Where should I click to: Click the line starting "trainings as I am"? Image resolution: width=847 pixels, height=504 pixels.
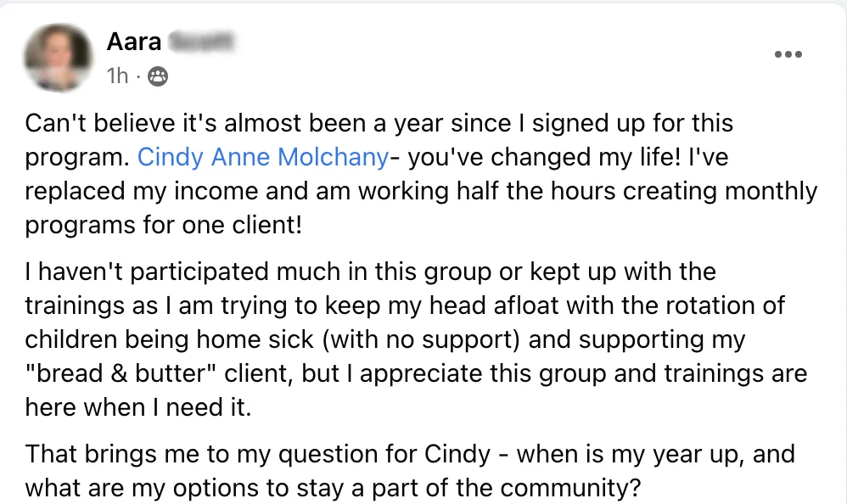405,305
